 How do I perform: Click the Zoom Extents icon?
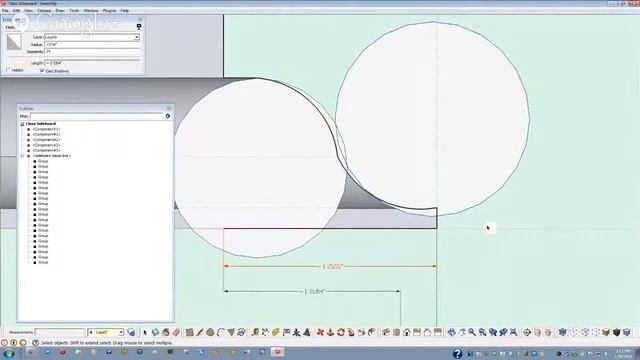pyautogui.click(x=513, y=333)
